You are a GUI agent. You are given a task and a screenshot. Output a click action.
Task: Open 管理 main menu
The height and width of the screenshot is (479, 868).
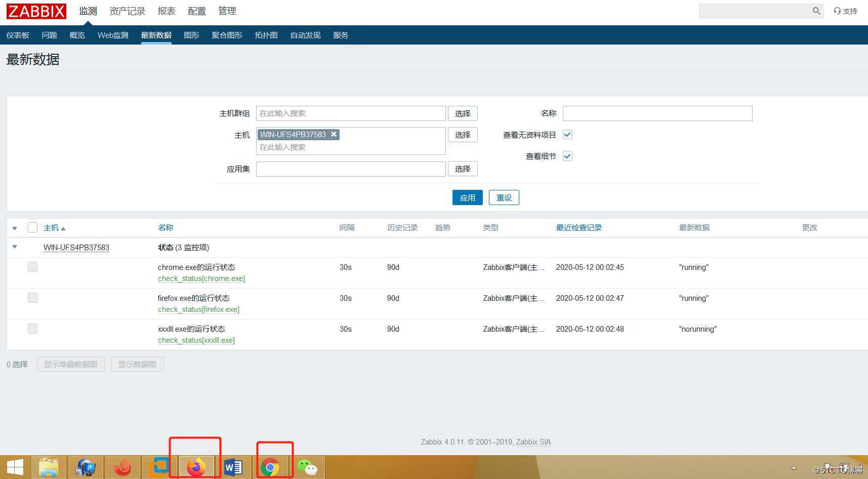click(227, 11)
